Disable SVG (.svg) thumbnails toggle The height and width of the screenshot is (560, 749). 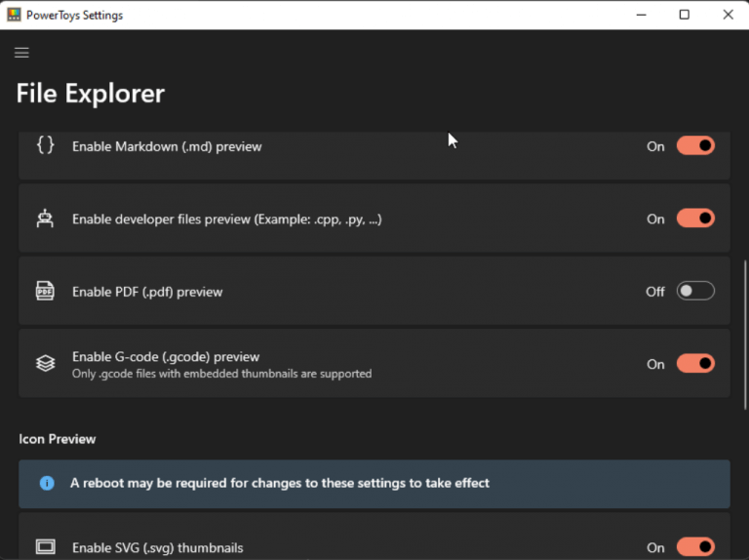695,547
